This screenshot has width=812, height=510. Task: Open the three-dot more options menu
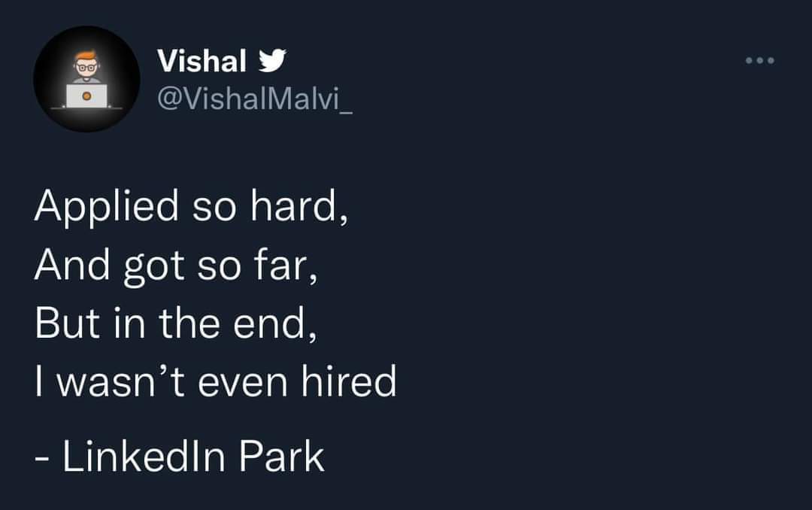pyautogui.click(x=759, y=61)
